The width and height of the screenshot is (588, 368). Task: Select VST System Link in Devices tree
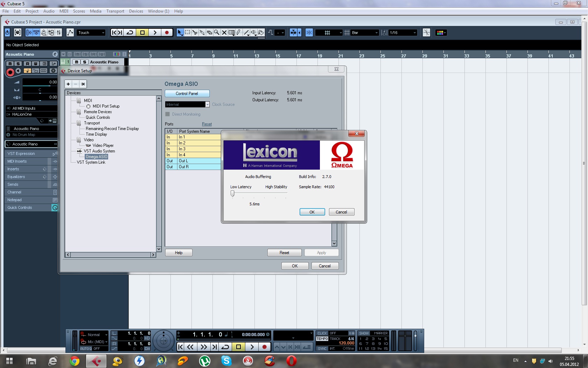[x=91, y=162]
